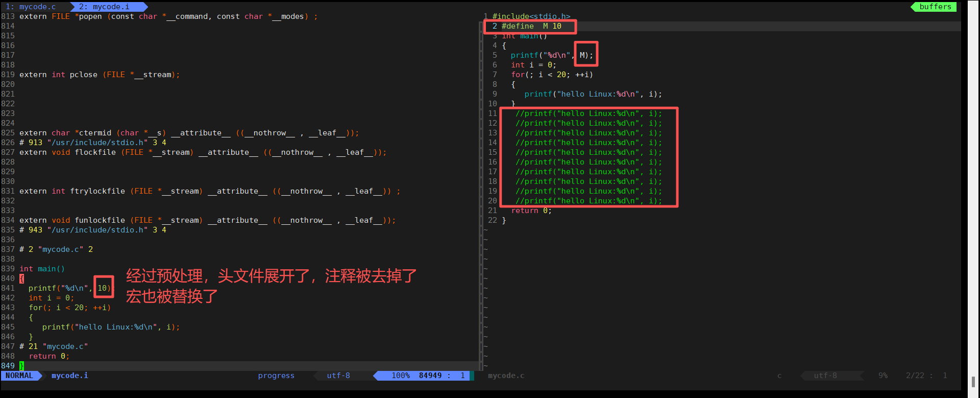Viewport: 980px width, 398px height.
Task: Click ctermid declaration on line 825
Action: click(189, 133)
